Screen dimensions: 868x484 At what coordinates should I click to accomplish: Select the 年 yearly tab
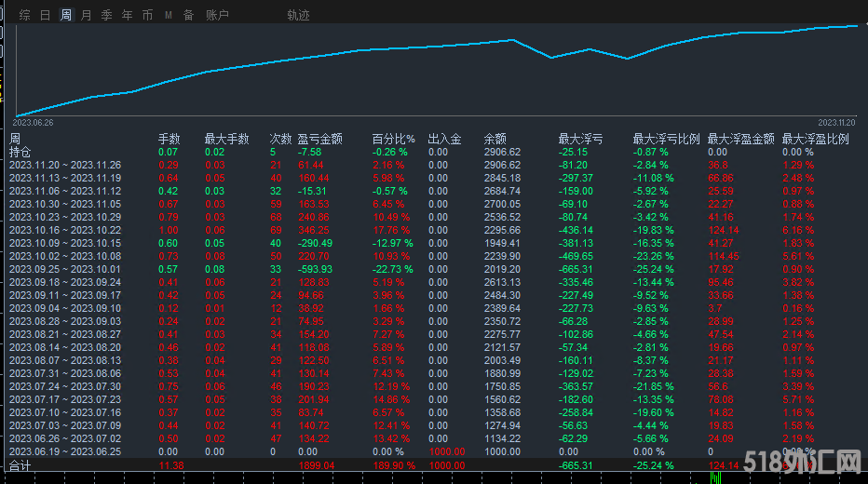pyautogui.click(x=128, y=15)
